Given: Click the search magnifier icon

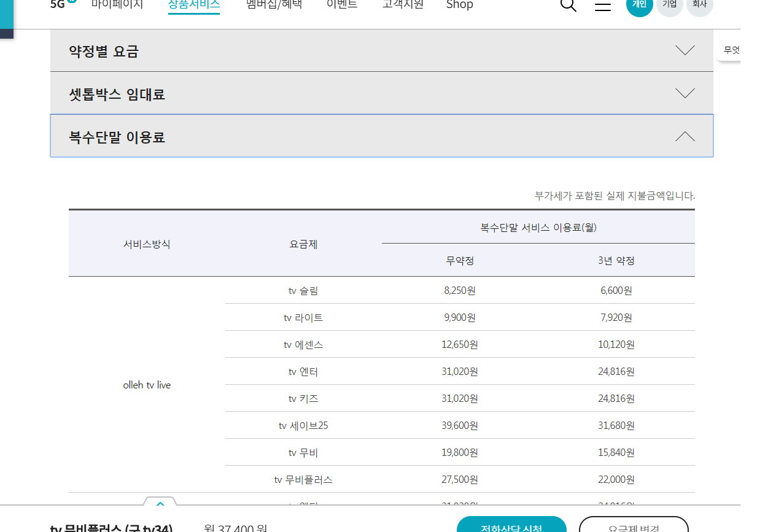Looking at the screenshot, I should coord(569,5).
